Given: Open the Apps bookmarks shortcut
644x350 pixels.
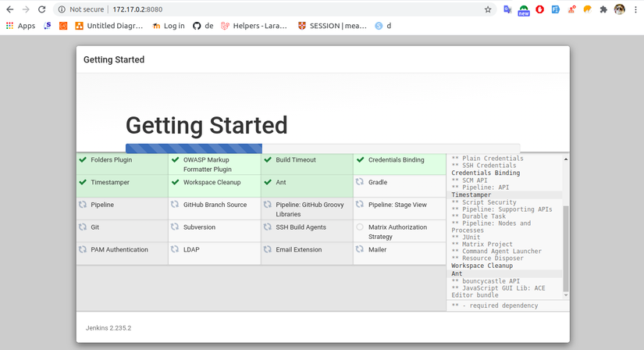Looking at the screenshot, I should click(x=20, y=26).
